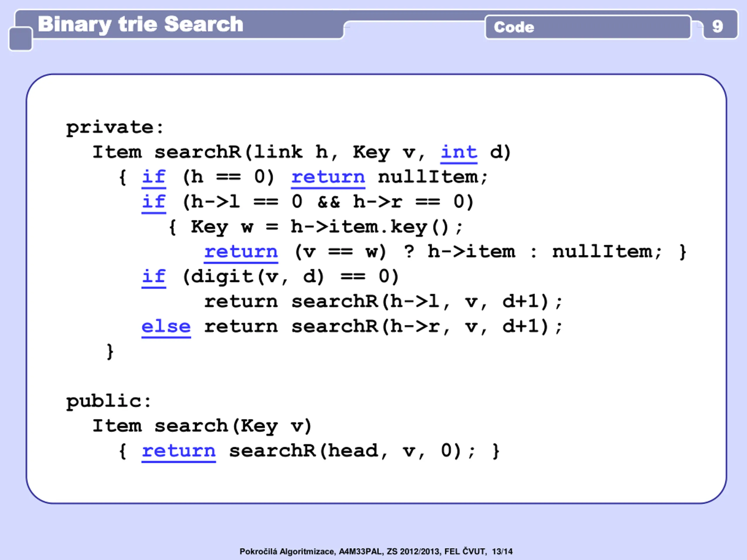Screen dimensions: 747x560
Task: Click the 'Binary trie Search' slide title
Action: pyautogui.click(x=140, y=24)
